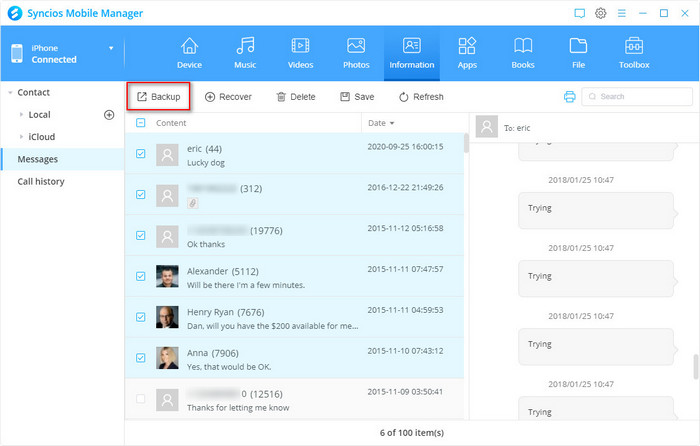Click the Recover button
This screenshot has height=446, width=700.
click(x=228, y=97)
